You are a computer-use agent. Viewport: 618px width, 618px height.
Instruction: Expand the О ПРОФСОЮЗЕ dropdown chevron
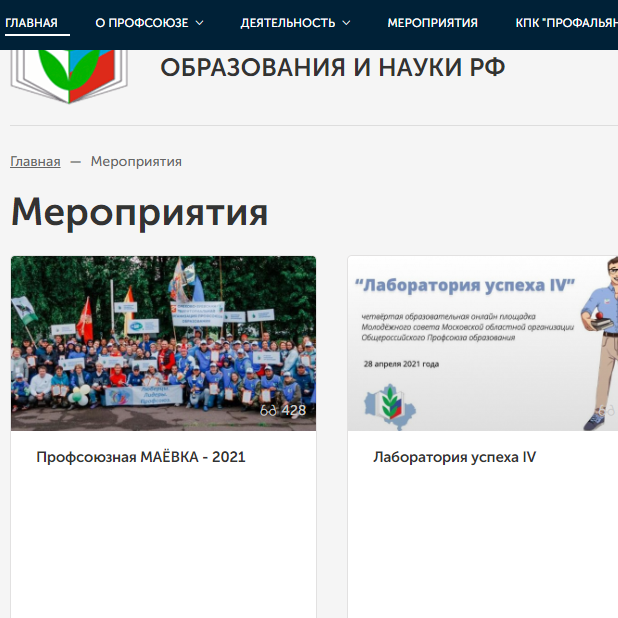click(x=200, y=23)
